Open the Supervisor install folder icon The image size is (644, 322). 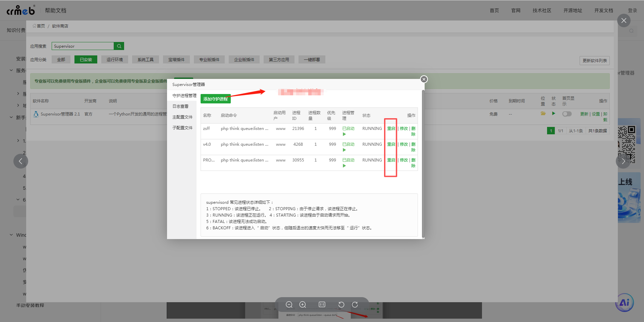(543, 113)
